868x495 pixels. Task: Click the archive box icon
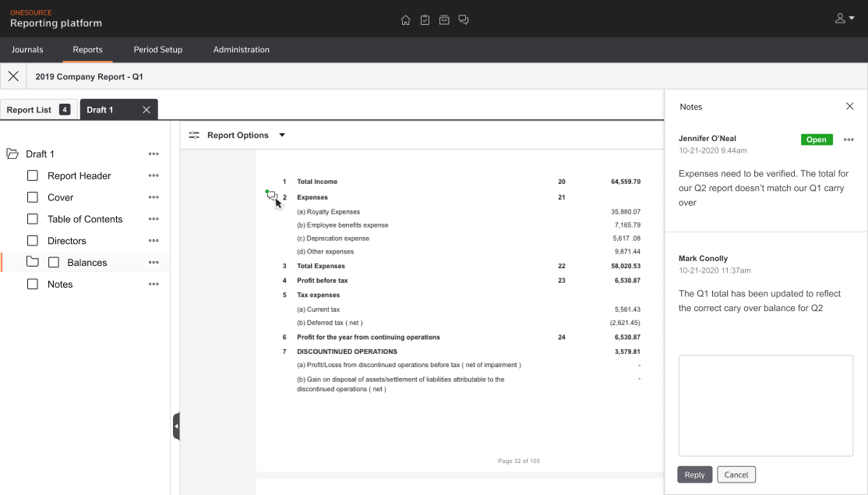[444, 19]
